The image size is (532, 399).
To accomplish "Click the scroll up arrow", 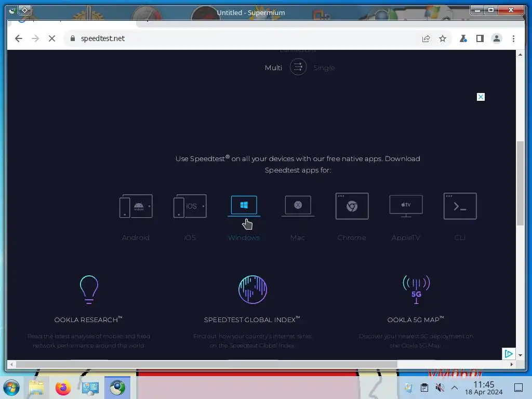I will [x=520, y=55].
